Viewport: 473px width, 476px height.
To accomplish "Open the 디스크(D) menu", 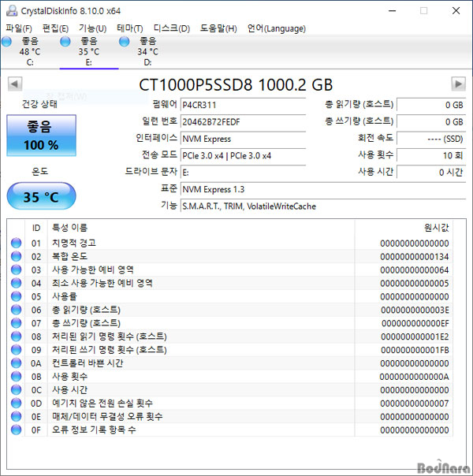I will [172, 28].
